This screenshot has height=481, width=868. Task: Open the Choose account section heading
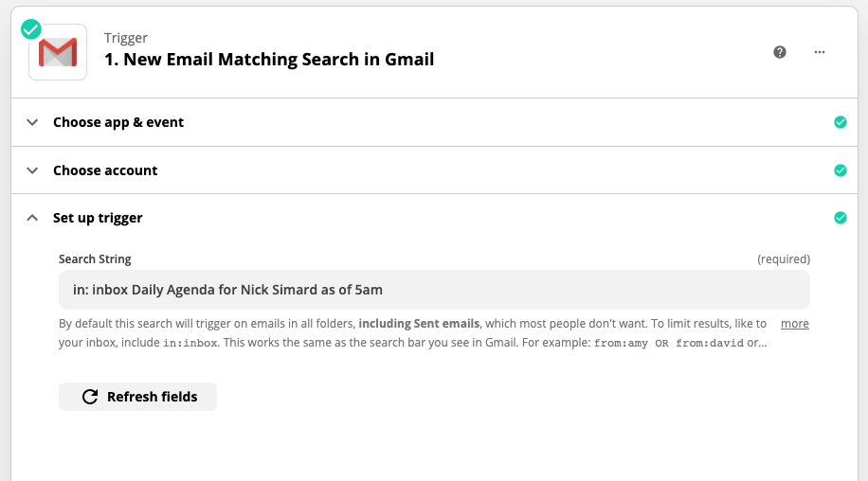[105, 170]
